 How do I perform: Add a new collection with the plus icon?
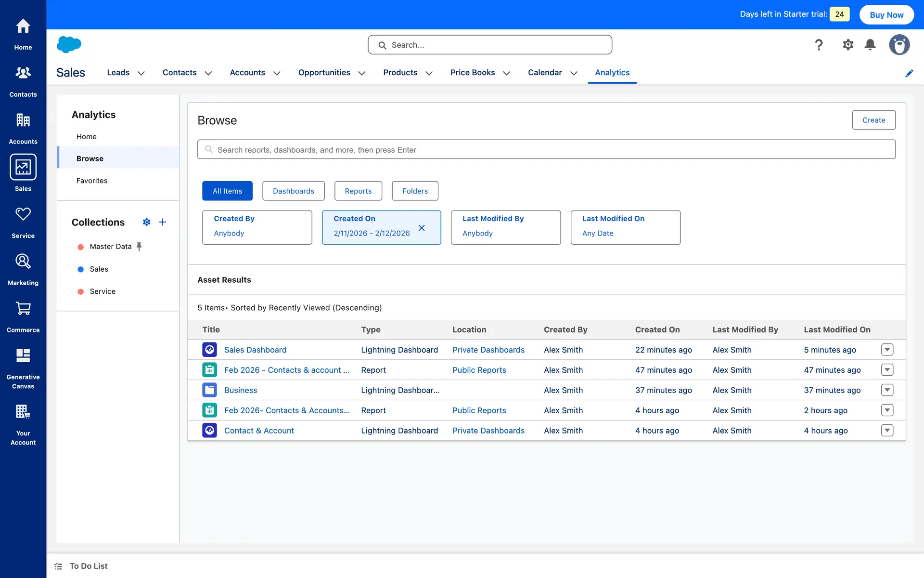pos(163,222)
